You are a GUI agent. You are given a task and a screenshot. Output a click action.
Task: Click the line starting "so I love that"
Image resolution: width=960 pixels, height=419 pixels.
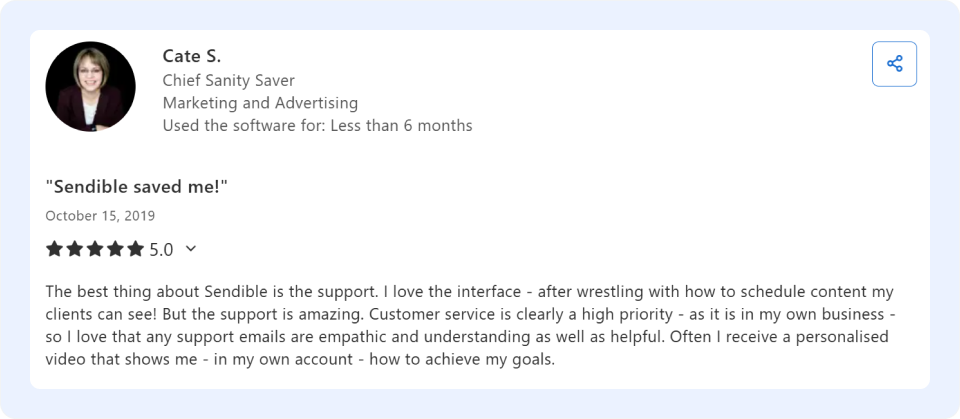coord(467,337)
